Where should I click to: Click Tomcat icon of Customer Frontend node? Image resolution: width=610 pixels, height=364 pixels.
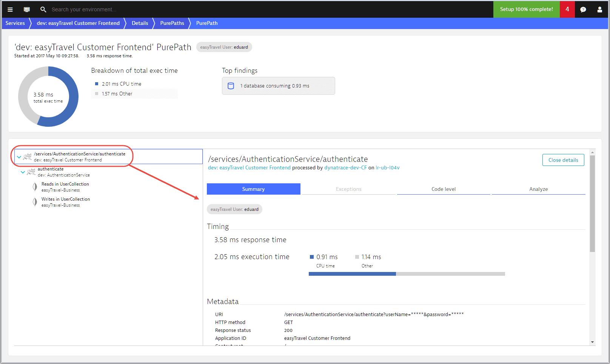28,157
